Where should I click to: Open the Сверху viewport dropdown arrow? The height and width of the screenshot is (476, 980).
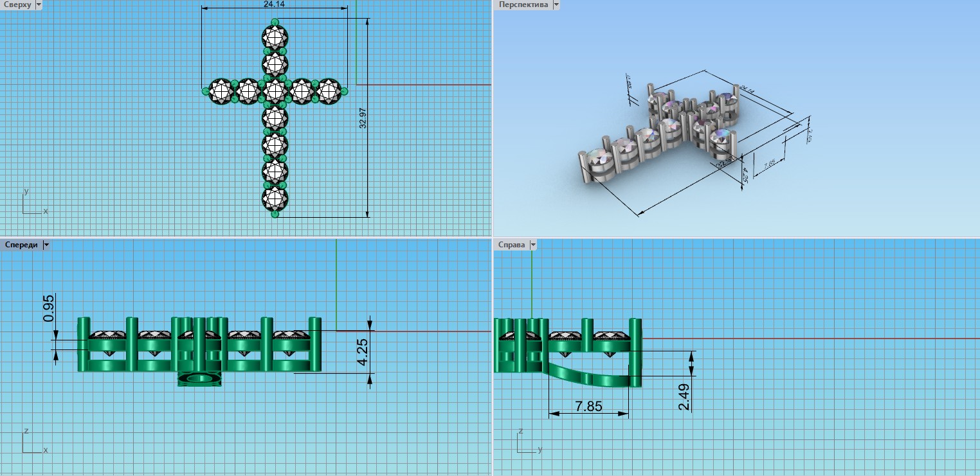(39, 4)
